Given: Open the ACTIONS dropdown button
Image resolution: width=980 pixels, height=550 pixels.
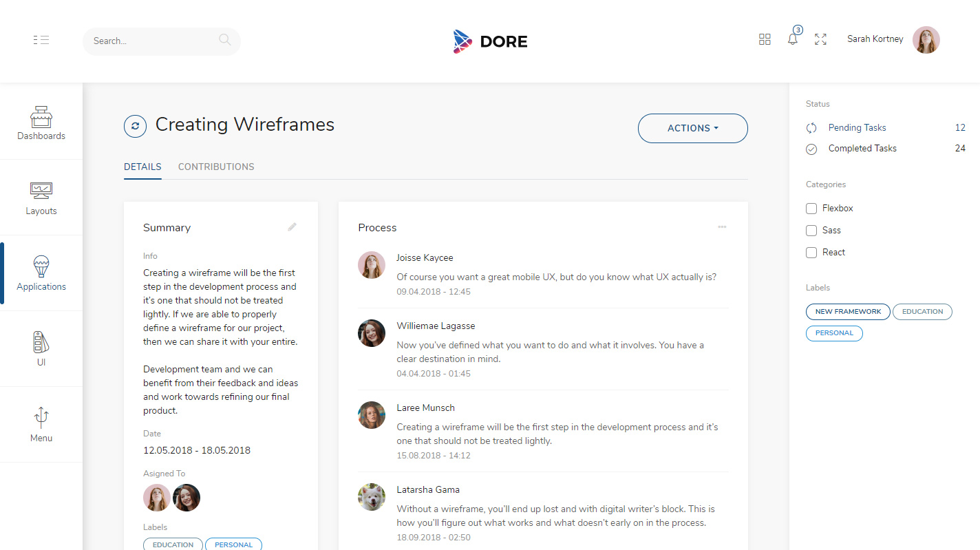Looking at the screenshot, I should [x=692, y=128].
